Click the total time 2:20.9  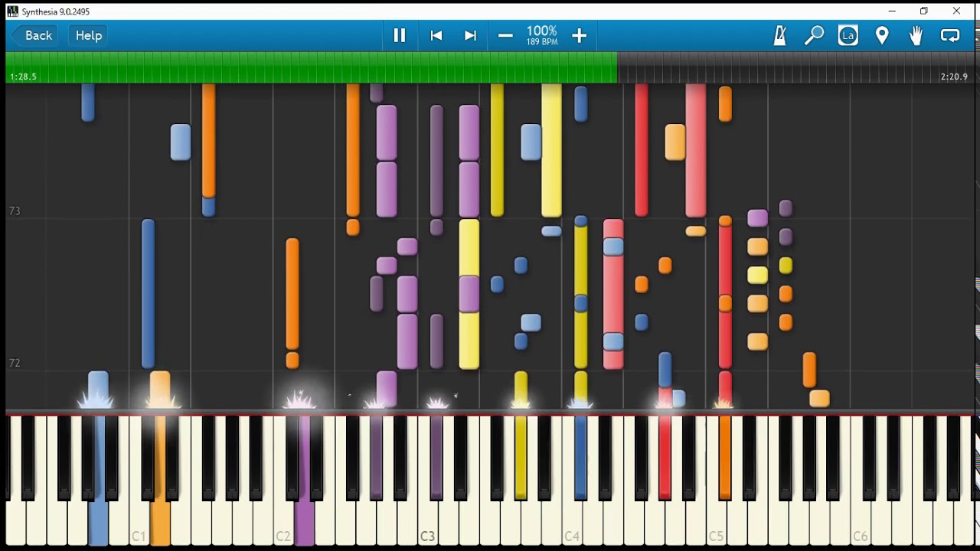pos(954,77)
